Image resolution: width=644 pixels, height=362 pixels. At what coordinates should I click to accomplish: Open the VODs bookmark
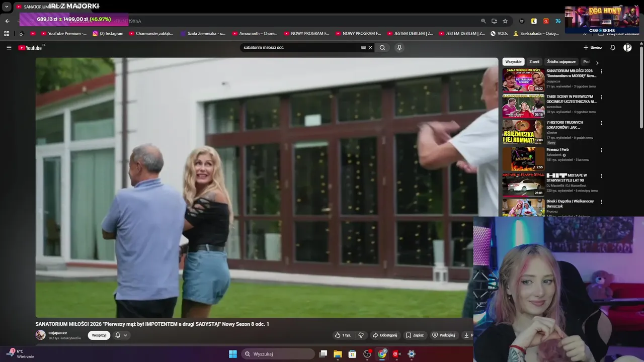pyautogui.click(x=499, y=34)
